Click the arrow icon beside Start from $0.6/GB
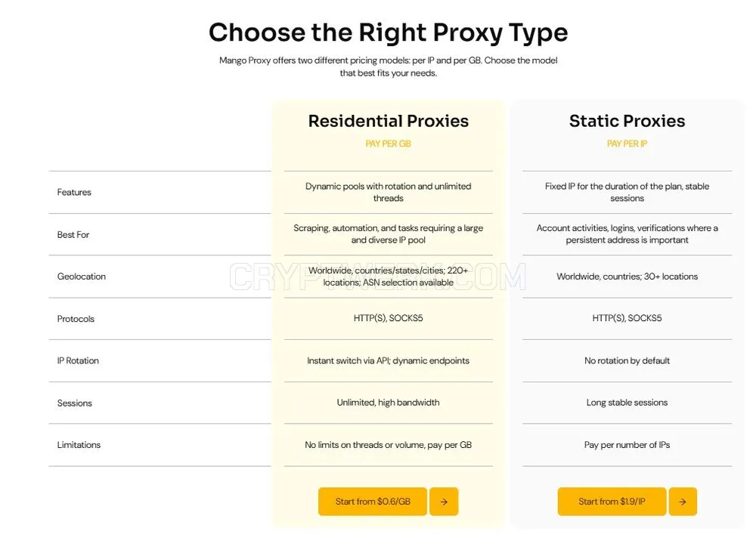Viewport: 756px width, 553px height. point(444,502)
